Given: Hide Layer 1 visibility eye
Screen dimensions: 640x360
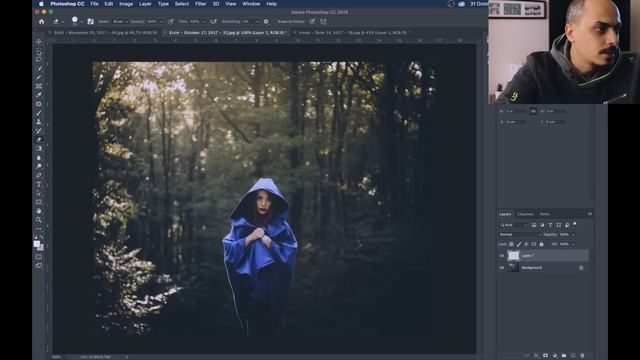Looking at the screenshot, I should (502, 256).
